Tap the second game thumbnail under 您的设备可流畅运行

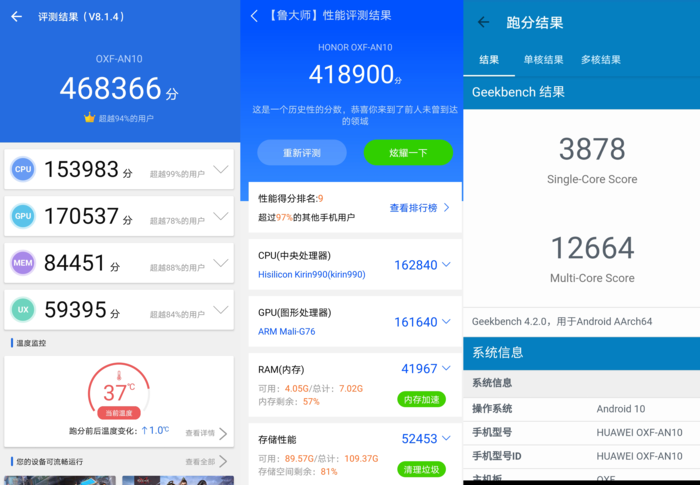[178, 480]
